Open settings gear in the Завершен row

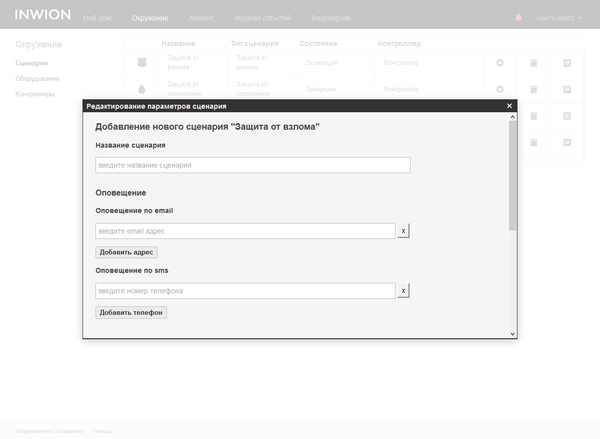pyautogui.click(x=500, y=89)
